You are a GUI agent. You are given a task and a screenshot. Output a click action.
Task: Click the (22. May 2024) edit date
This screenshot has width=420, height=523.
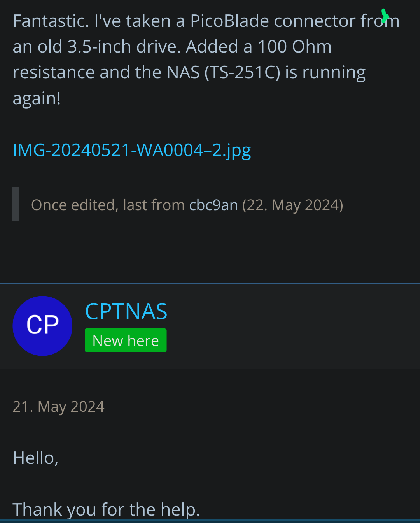click(293, 205)
